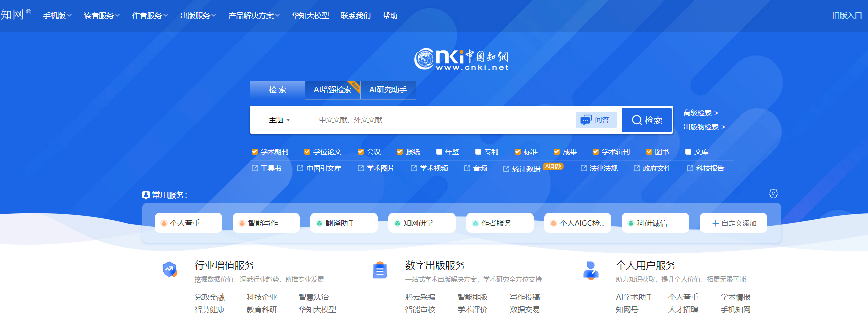Click the 作者服务 card icon

click(475, 223)
